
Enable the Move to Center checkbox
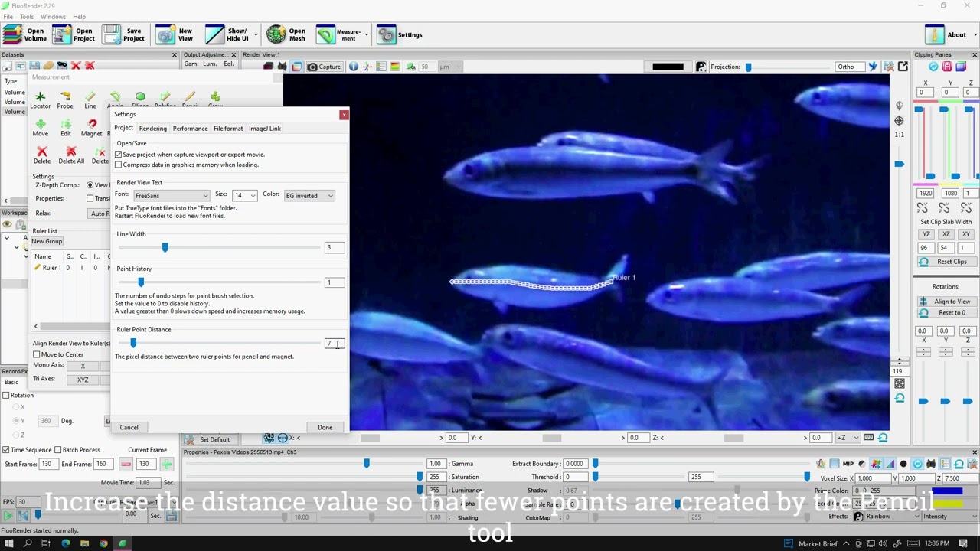(37, 354)
